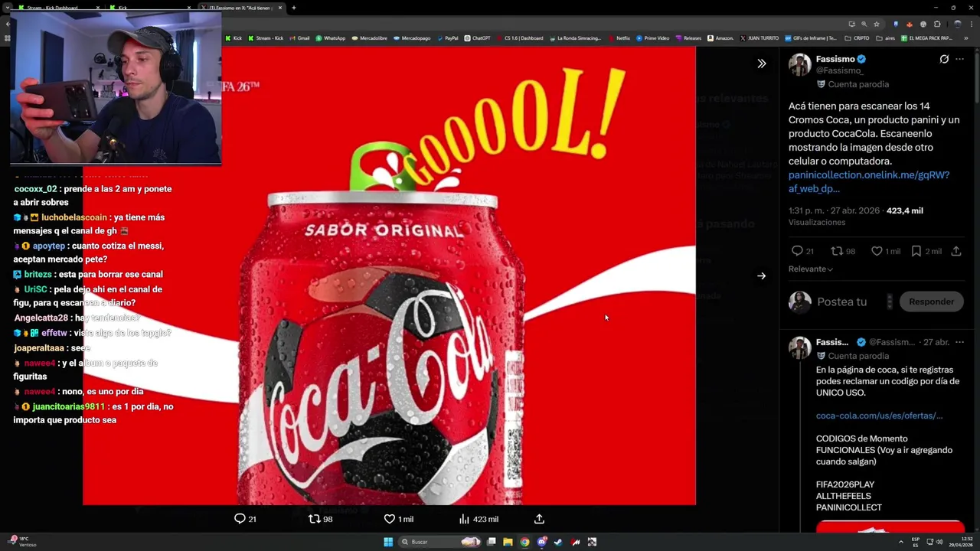Open File Explorer from the taskbar
The width and height of the screenshot is (980, 551).
click(x=508, y=542)
